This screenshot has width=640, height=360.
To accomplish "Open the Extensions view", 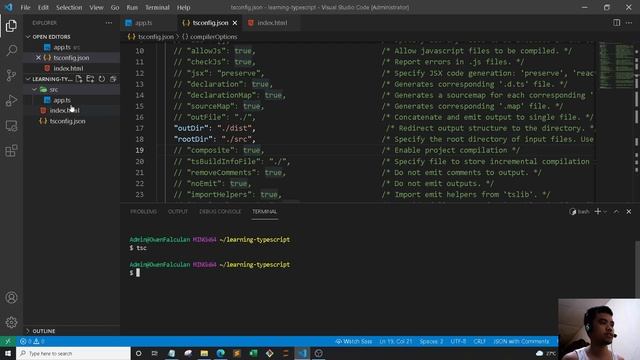I will [11, 151].
